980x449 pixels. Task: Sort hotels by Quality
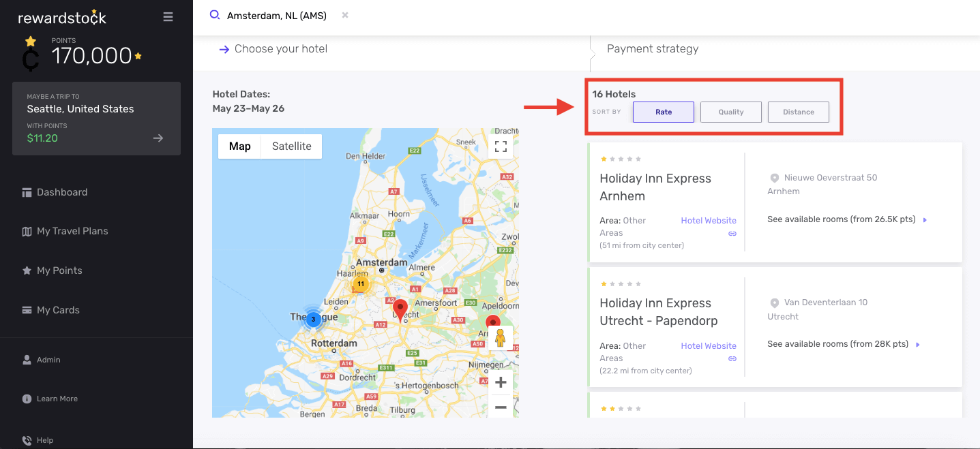731,112
